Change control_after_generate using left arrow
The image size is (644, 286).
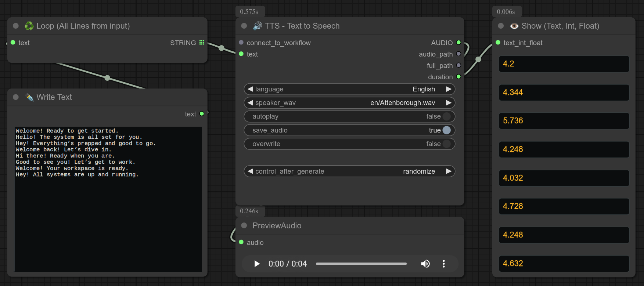point(251,171)
